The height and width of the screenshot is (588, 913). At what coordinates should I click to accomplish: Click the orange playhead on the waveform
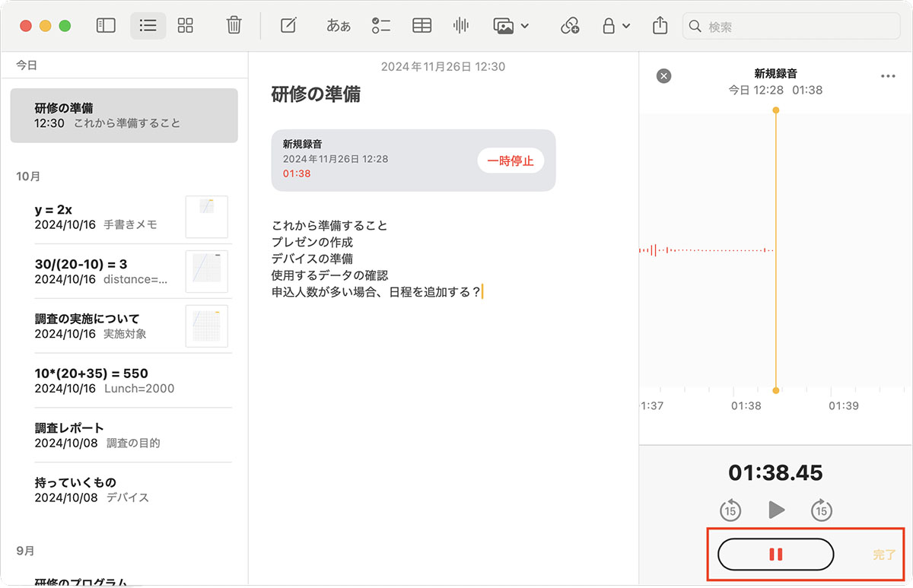pos(776,250)
